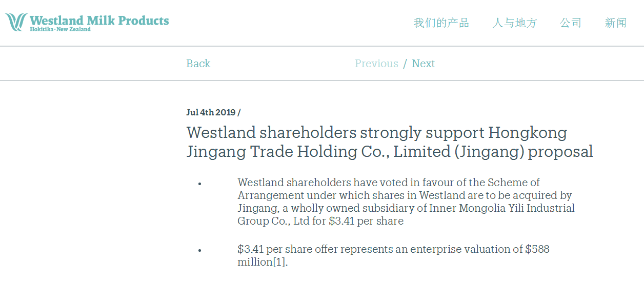This screenshot has height=281, width=644.
Task: Click the second bullet point marker
Action: coord(200,250)
